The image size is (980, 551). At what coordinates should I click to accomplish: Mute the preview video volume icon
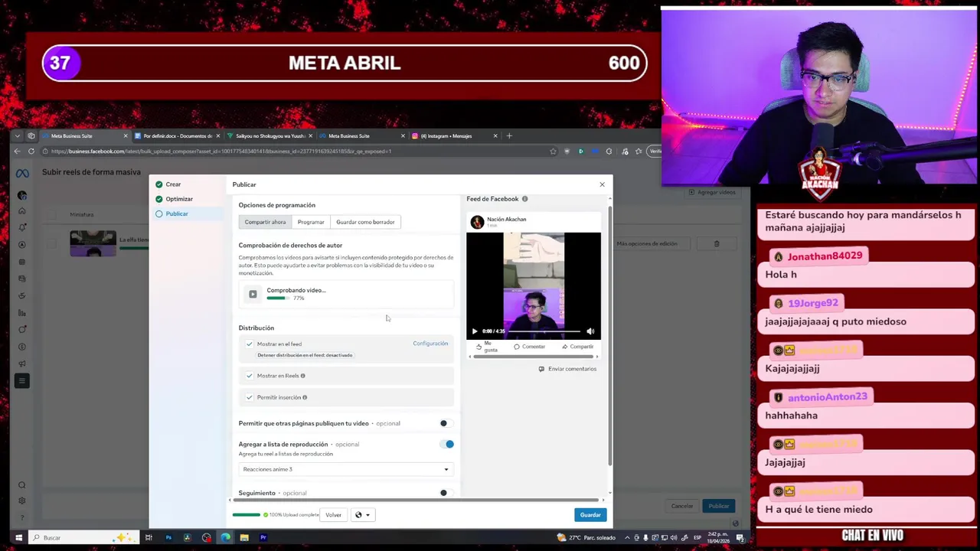[590, 331]
